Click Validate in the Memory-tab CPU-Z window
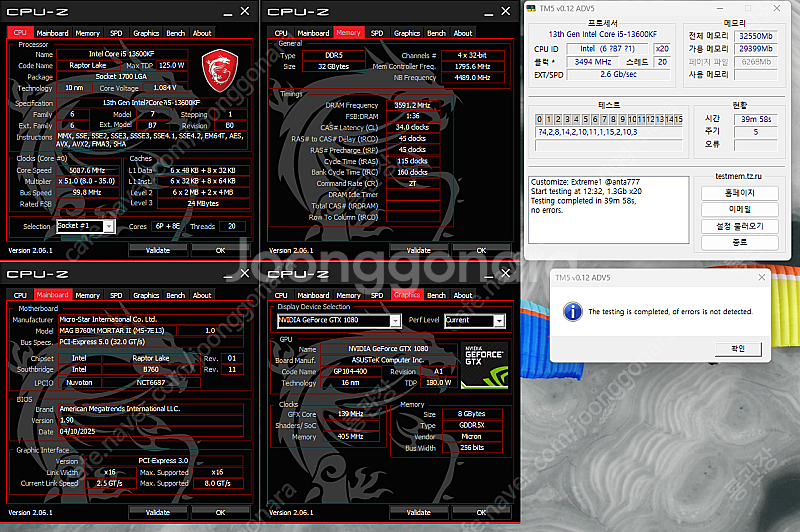 coord(418,250)
